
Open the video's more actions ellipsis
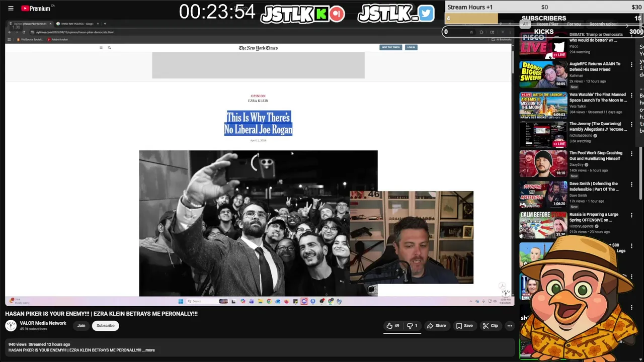[x=510, y=326]
